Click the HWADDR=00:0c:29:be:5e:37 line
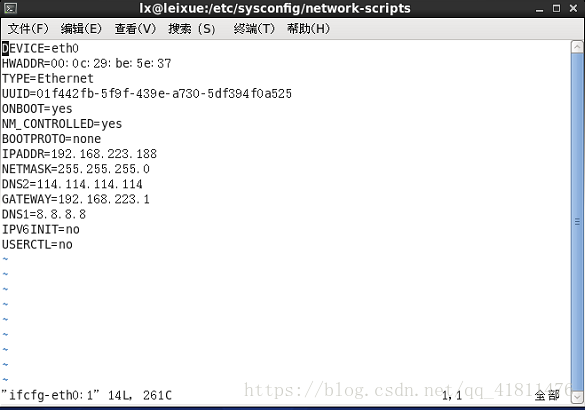The image size is (585, 410). (87, 63)
